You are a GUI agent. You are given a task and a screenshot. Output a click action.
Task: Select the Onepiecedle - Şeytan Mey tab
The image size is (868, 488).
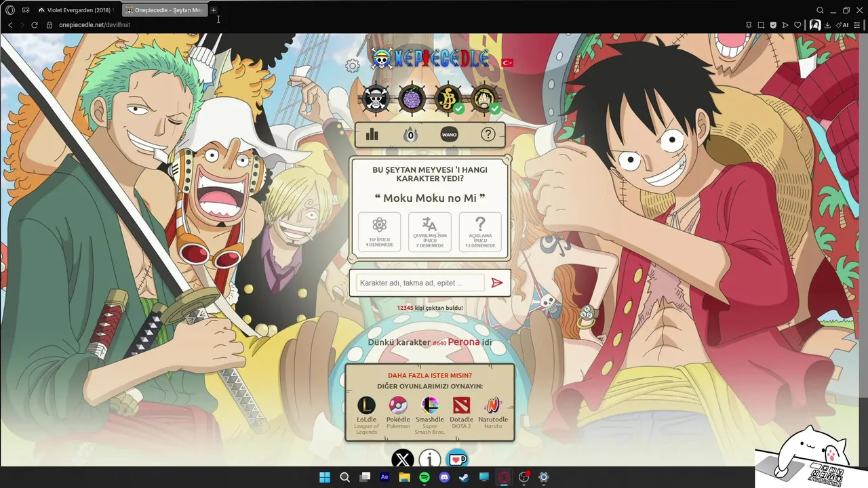click(x=164, y=10)
